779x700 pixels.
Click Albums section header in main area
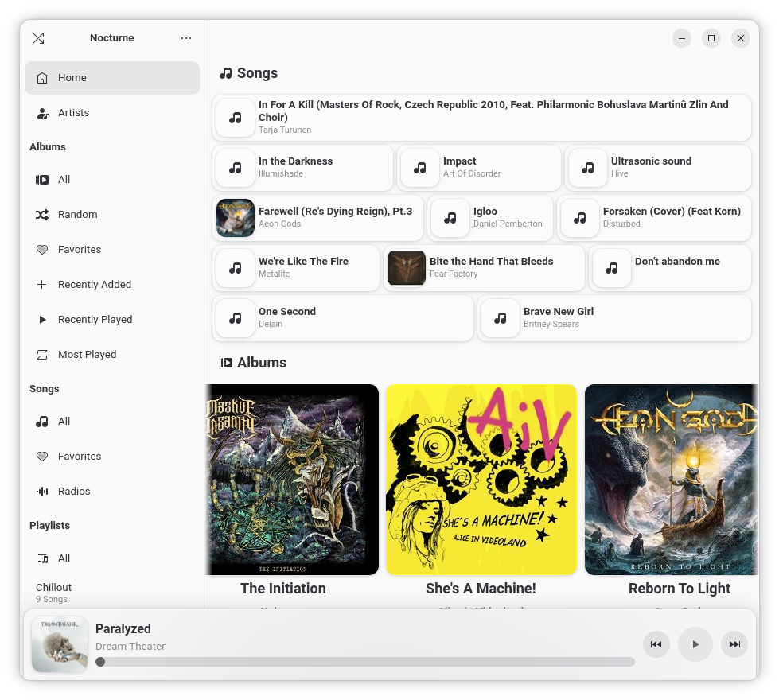[x=253, y=363]
